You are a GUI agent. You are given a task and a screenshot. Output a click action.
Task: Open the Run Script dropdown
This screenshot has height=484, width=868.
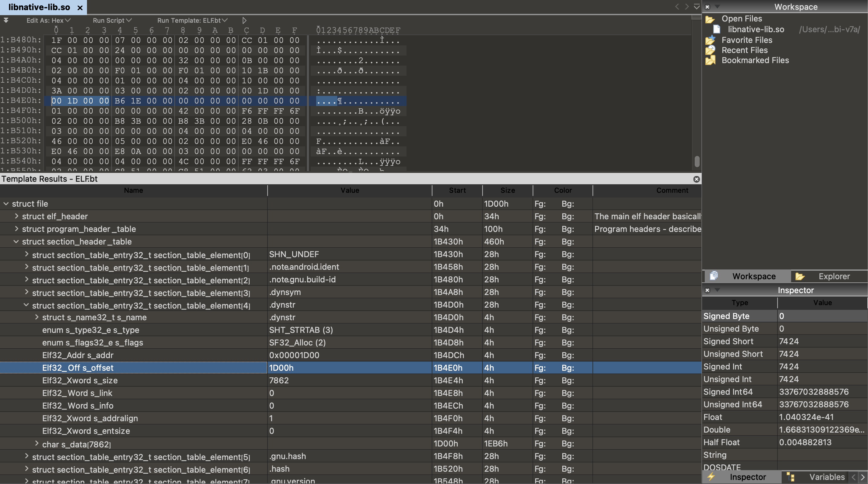(x=112, y=21)
